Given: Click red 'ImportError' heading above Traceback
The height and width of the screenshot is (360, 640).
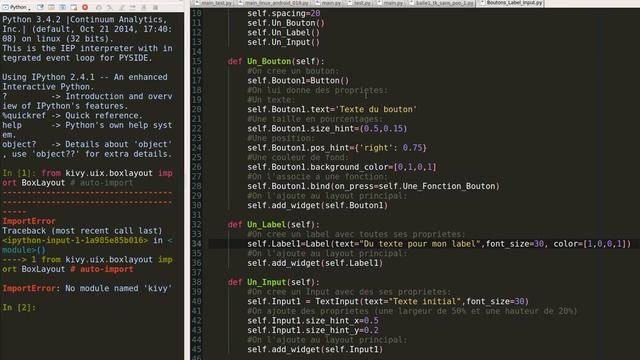Looking at the screenshot, I should 29,221.
